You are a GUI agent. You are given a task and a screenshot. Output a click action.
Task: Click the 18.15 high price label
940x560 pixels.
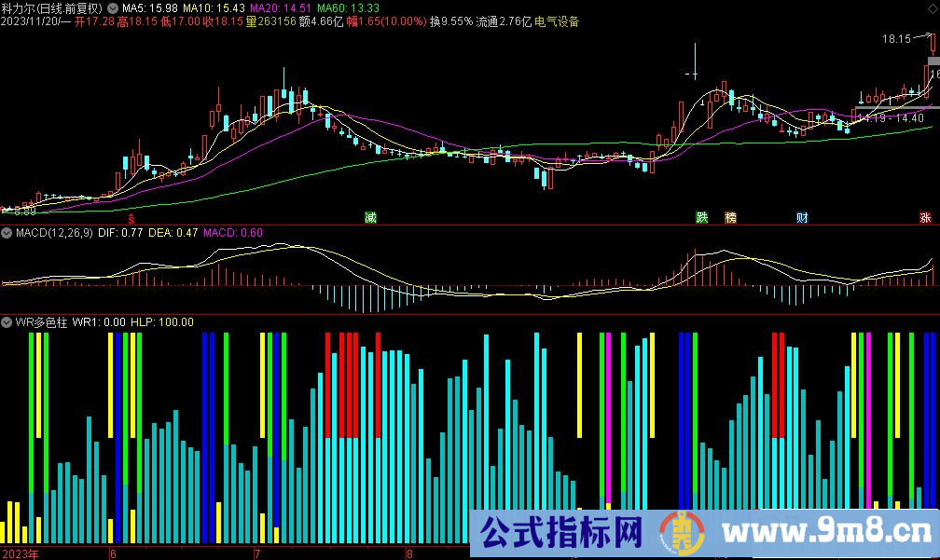[897, 39]
